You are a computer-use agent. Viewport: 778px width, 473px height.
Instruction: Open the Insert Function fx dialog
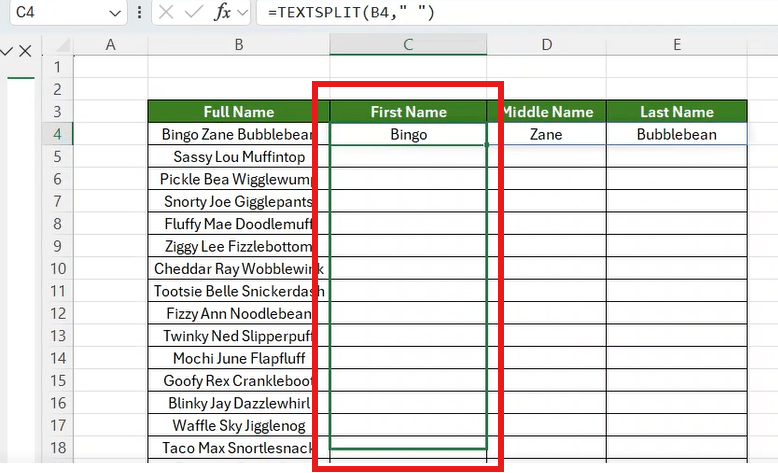pyautogui.click(x=222, y=12)
